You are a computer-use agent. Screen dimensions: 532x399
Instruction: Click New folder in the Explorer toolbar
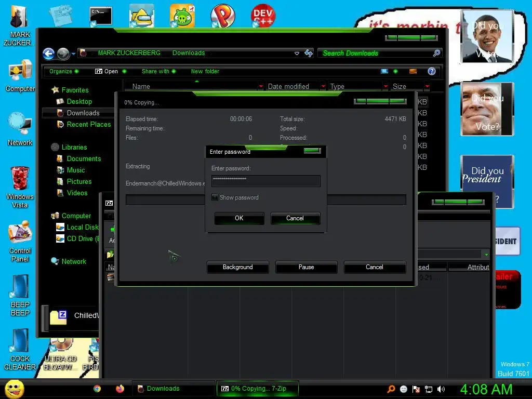click(205, 71)
